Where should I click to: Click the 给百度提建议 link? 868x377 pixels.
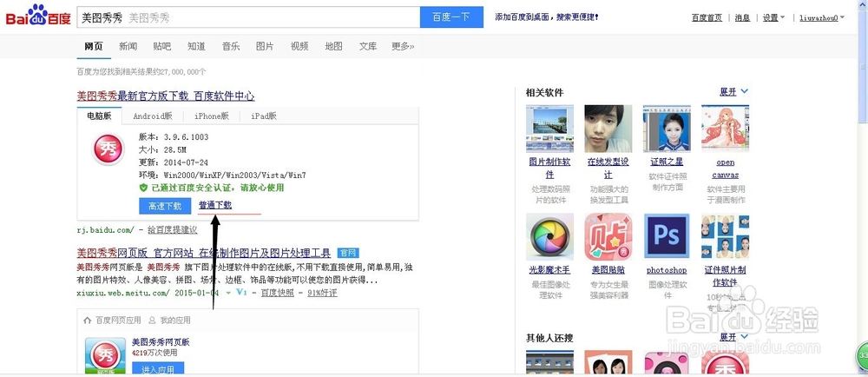point(172,229)
